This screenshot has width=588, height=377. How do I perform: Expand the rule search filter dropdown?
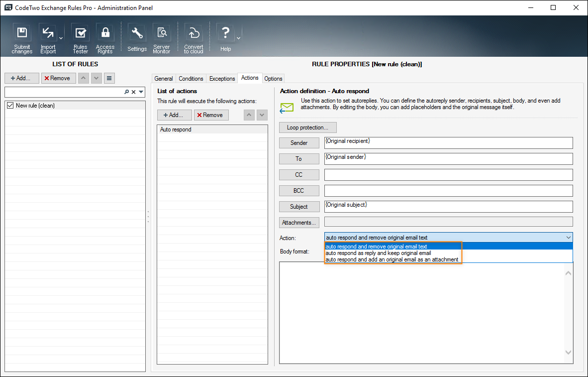[x=141, y=92]
